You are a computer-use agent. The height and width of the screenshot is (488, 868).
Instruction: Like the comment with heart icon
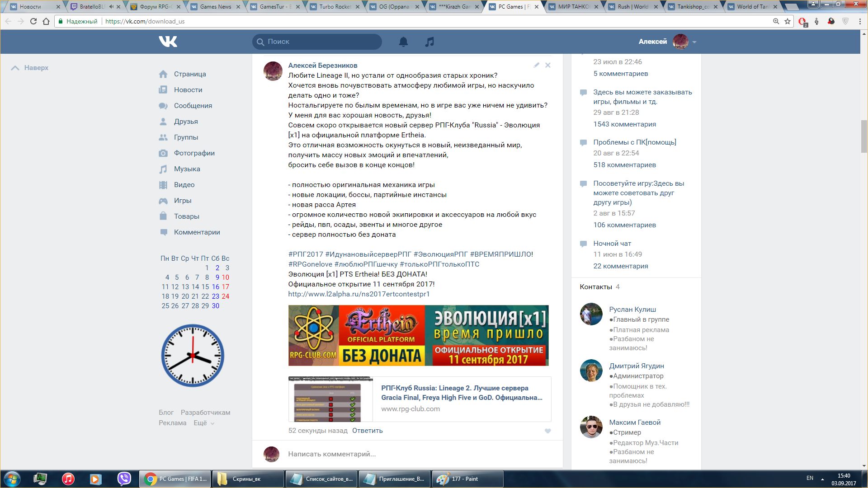pos(547,431)
